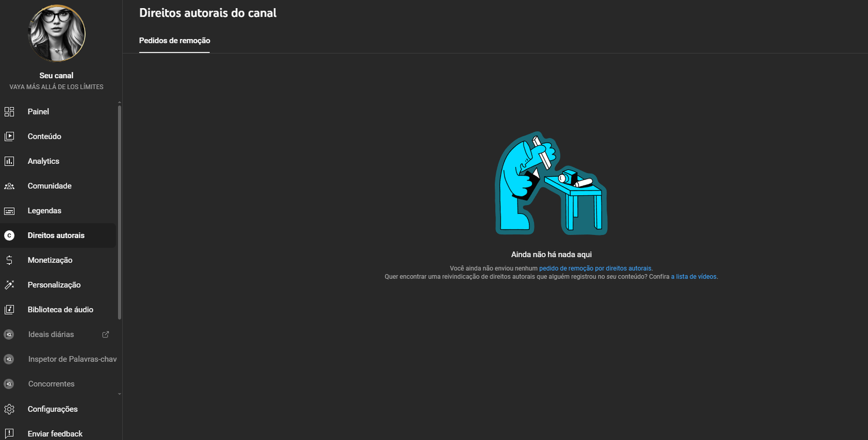The height and width of the screenshot is (440, 868).
Task: Select the Pedidos de remoção tab
Action: coord(175,41)
